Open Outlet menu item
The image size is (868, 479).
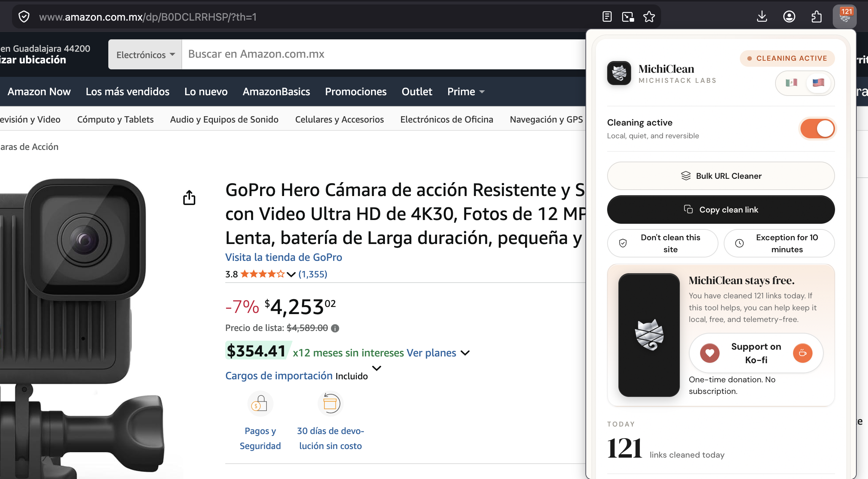coord(417,92)
